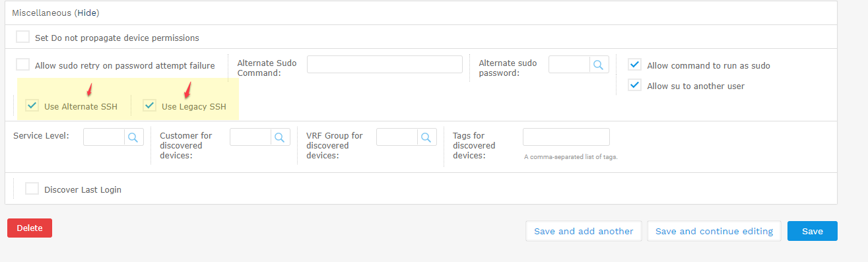Open the Alternate sudo password lookup
The width and height of the screenshot is (868, 262).
pyautogui.click(x=599, y=65)
